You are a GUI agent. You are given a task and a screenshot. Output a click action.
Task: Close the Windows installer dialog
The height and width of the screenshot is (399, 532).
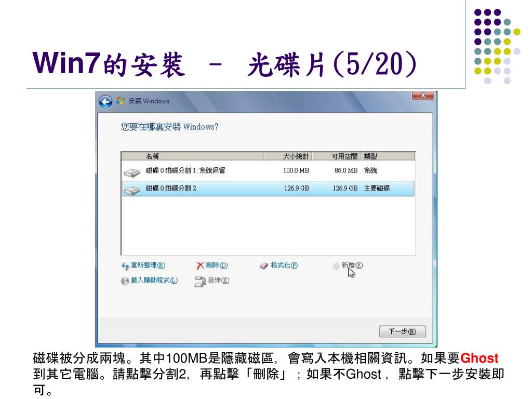click(423, 96)
